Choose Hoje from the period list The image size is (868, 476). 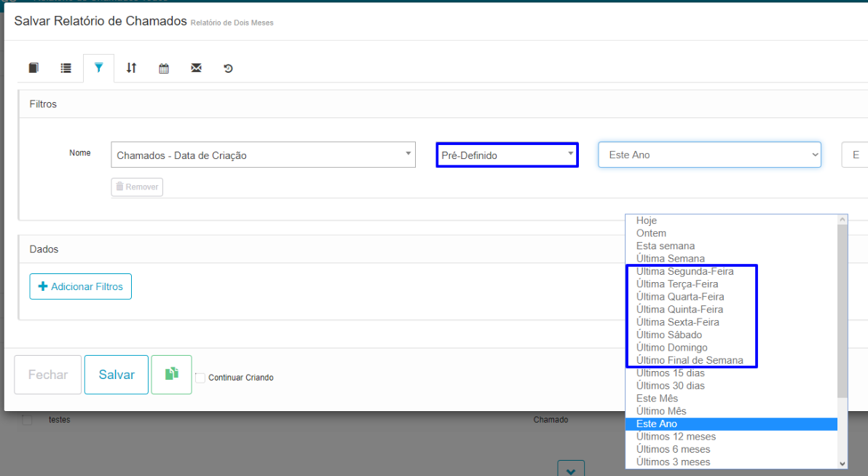(x=646, y=221)
